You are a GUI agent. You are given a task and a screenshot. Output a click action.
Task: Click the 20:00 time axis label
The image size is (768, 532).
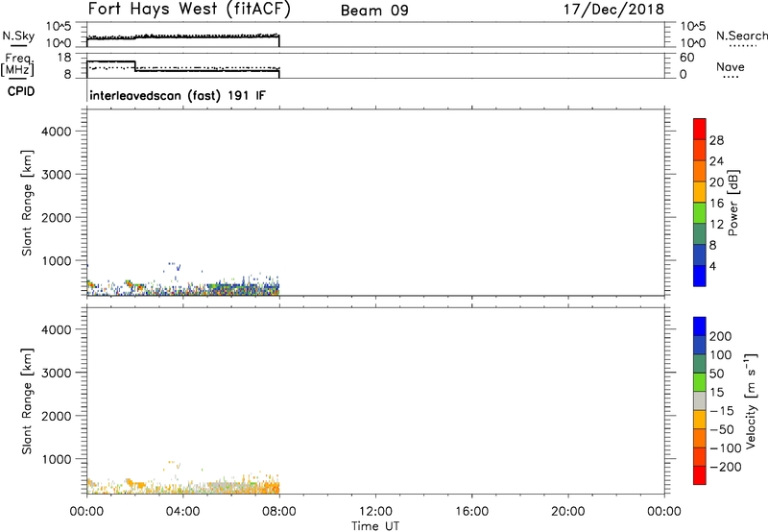click(x=567, y=511)
